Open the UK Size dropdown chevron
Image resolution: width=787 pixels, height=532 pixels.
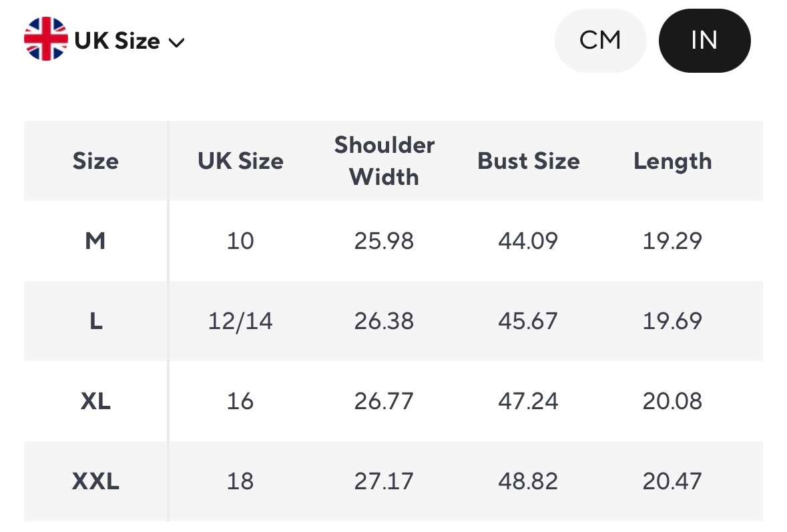(176, 43)
